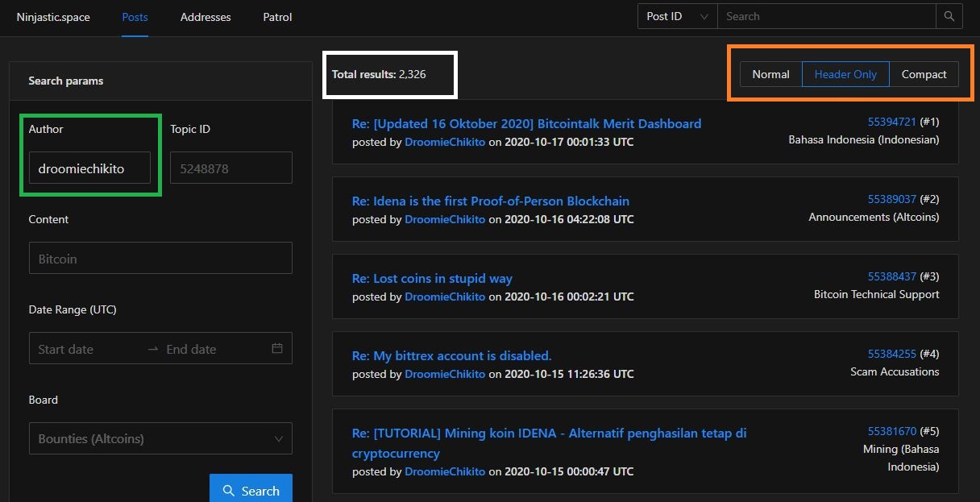Image resolution: width=980 pixels, height=502 pixels.
Task: Expand the Post ID dropdown
Action: (x=677, y=16)
